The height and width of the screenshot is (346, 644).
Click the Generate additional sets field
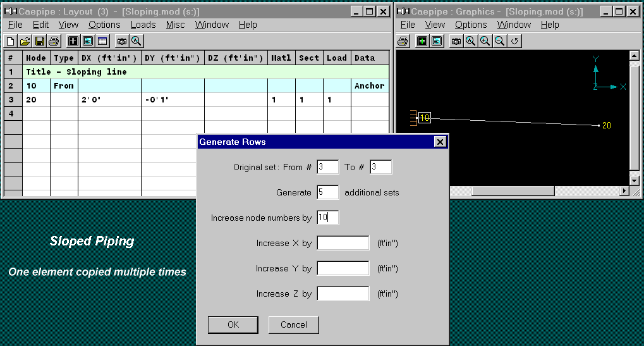(328, 192)
